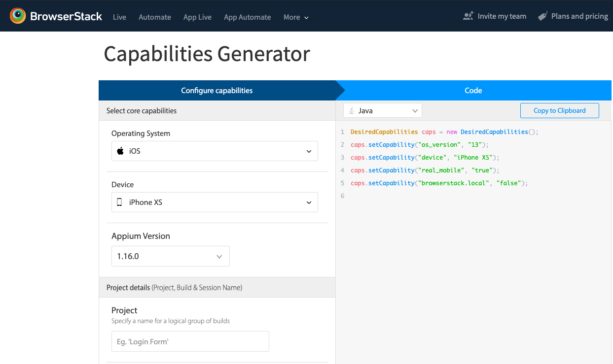Switch to the Configure capabilities tab

click(217, 90)
